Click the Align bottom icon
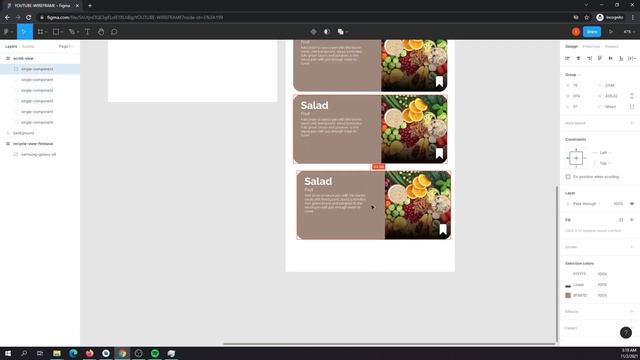 point(621,58)
